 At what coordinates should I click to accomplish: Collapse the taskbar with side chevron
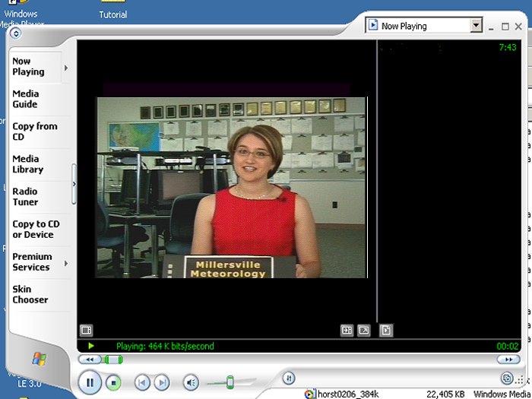pyautogui.click(x=74, y=184)
